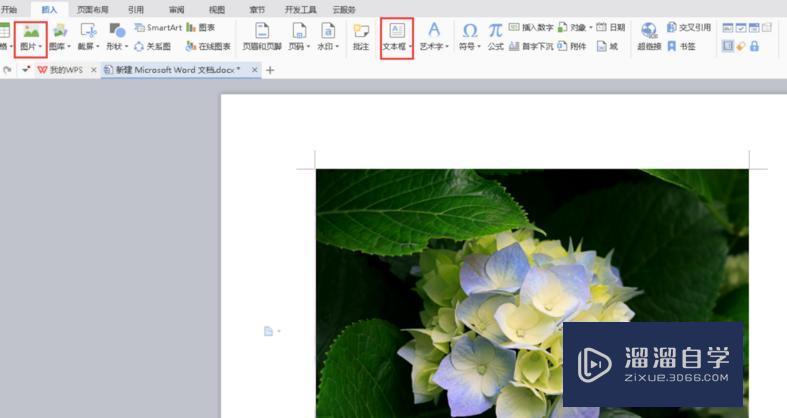Switch to the 云服务 (Cloud) tab
The height and width of the screenshot is (418, 787).
coord(344,10)
